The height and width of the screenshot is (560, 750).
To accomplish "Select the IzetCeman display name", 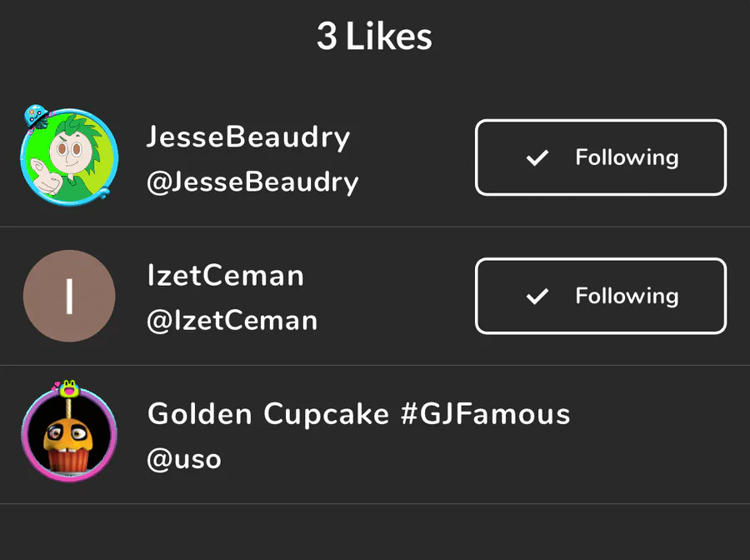I will click(x=225, y=276).
